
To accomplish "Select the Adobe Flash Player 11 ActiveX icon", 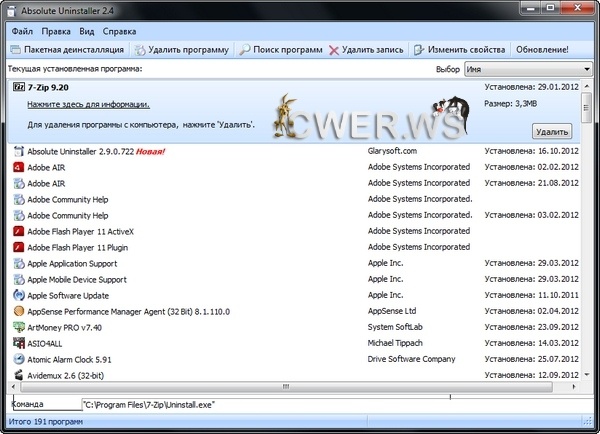I will (18, 231).
